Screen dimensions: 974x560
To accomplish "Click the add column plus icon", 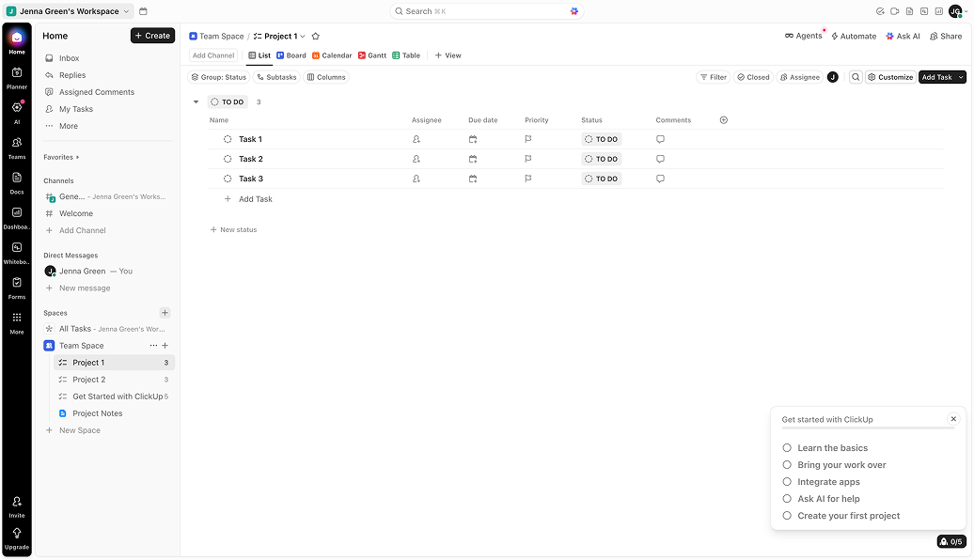I will (724, 120).
